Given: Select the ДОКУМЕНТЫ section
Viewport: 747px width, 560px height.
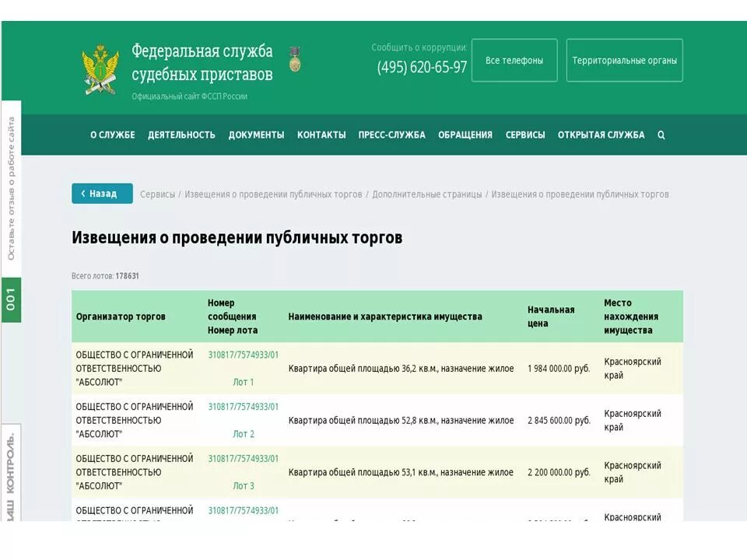Looking at the screenshot, I should coord(256,135).
